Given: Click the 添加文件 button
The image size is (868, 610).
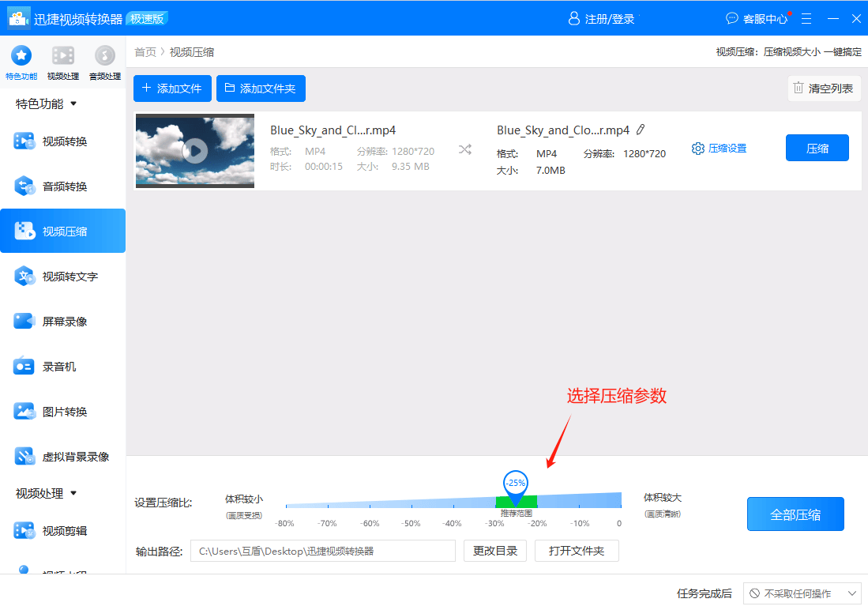Looking at the screenshot, I should click(x=172, y=88).
